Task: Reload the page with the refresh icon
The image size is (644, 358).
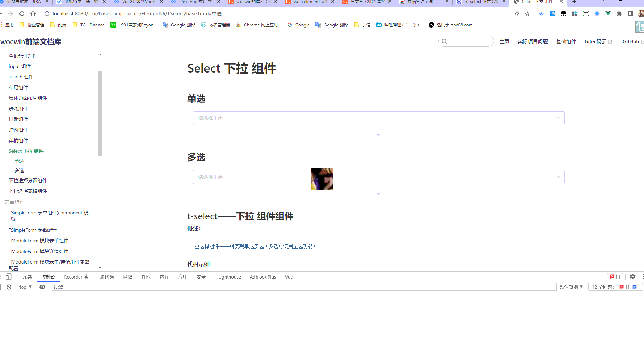Action: tap(22, 14)
